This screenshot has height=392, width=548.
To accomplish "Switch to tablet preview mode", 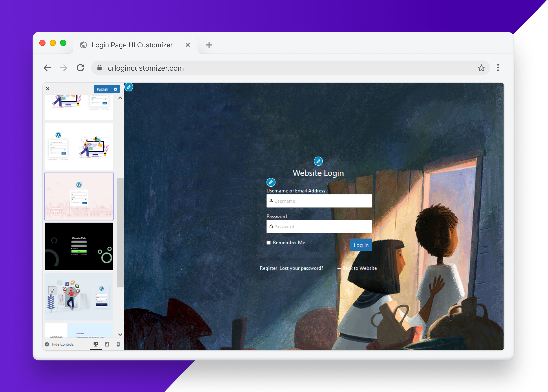I will tap(107, 344).
